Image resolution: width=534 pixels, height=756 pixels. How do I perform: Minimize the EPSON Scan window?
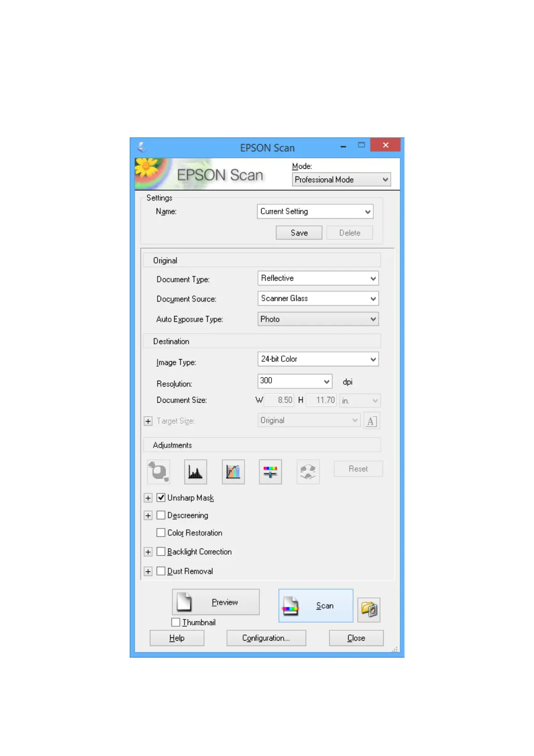coord(343,146)
